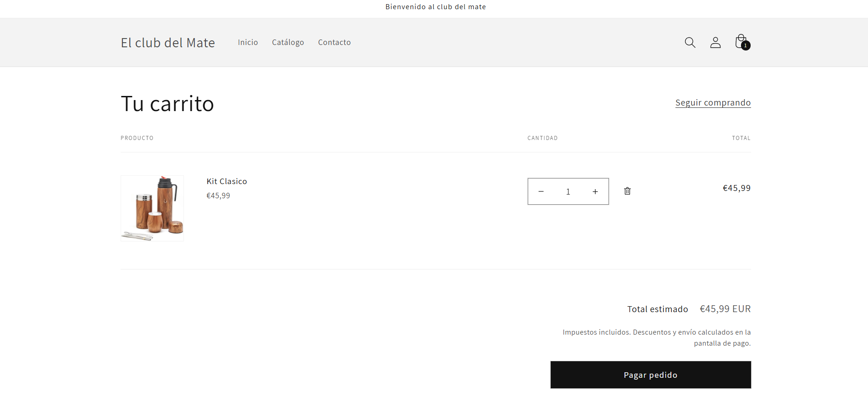Click the €45,99 unit price under Kit Clasico
This screenshot has height=420, width=868.
pyautogui.click(x=218, y=196)
